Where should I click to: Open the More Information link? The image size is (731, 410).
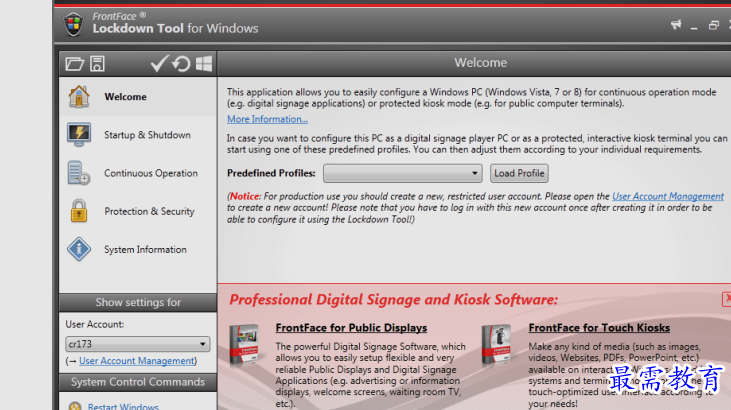pos(268,119)
